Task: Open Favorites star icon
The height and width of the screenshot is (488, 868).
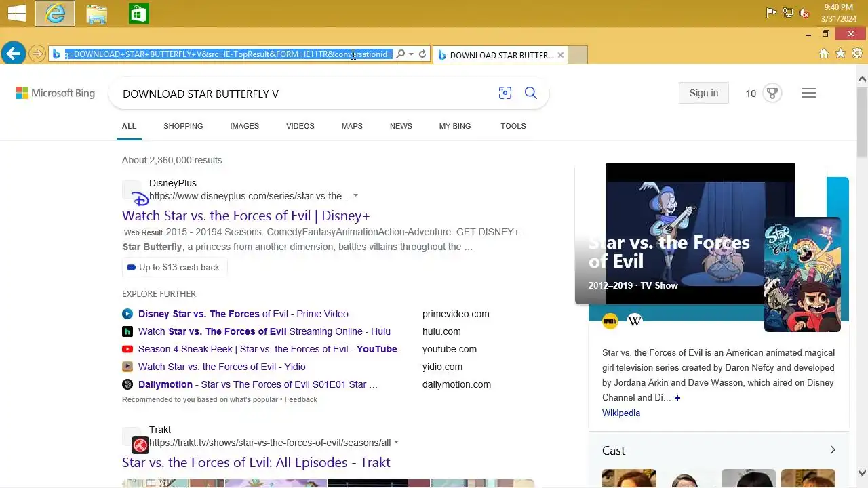Action: [x=841, y=54]
